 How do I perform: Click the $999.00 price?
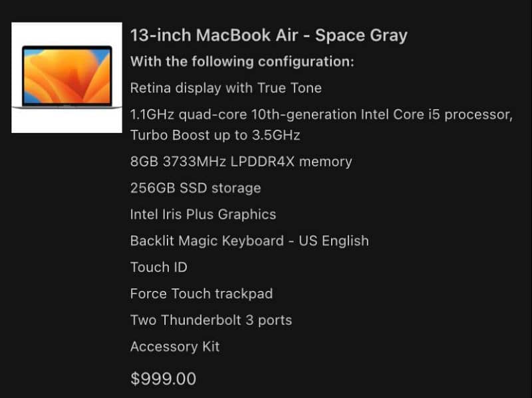163,379
